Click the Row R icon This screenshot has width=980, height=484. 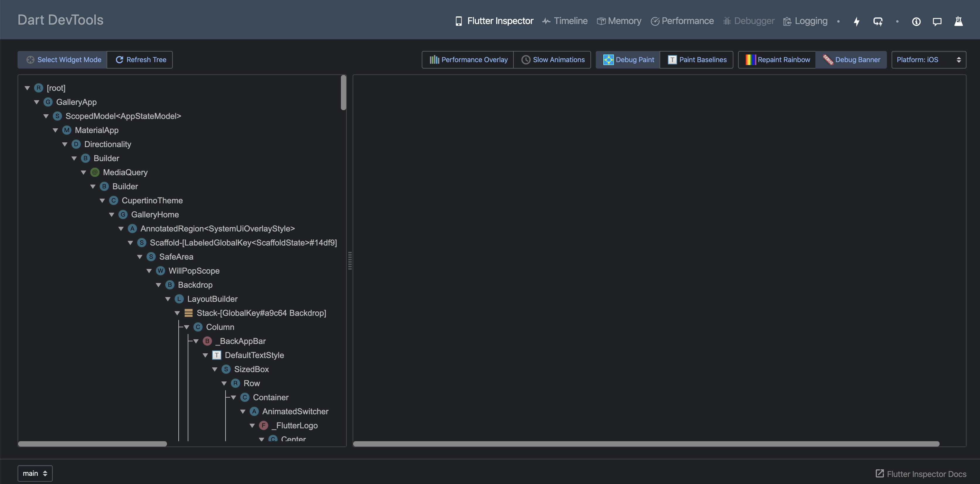(235, 383)
